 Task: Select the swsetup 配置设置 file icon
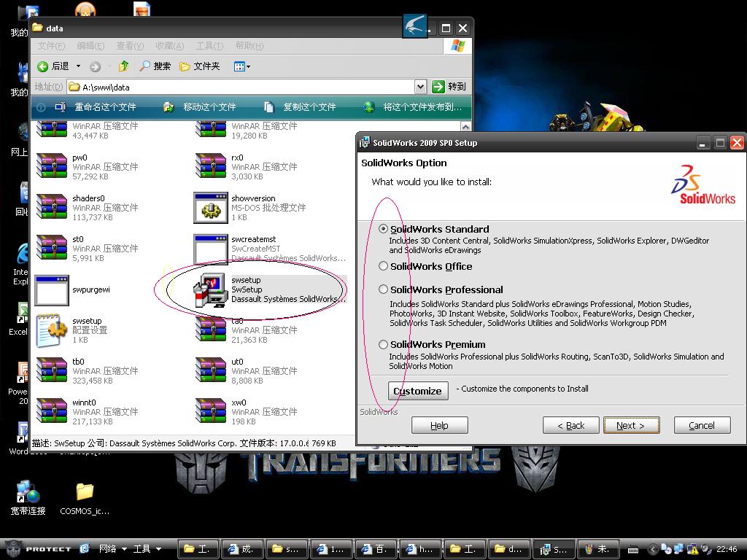pyautogui.click(x=52, y=330)
